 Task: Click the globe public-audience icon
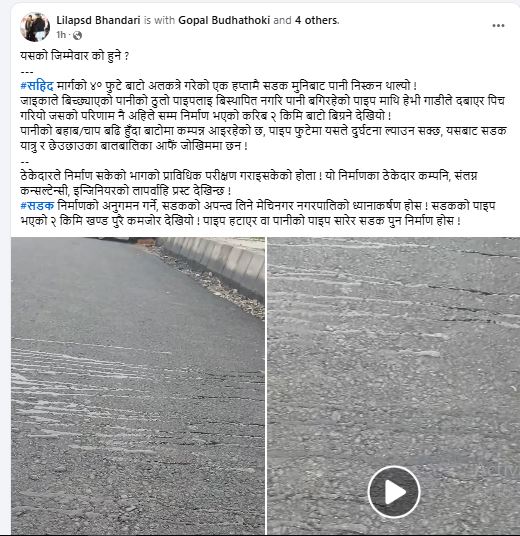coord(78,35)
